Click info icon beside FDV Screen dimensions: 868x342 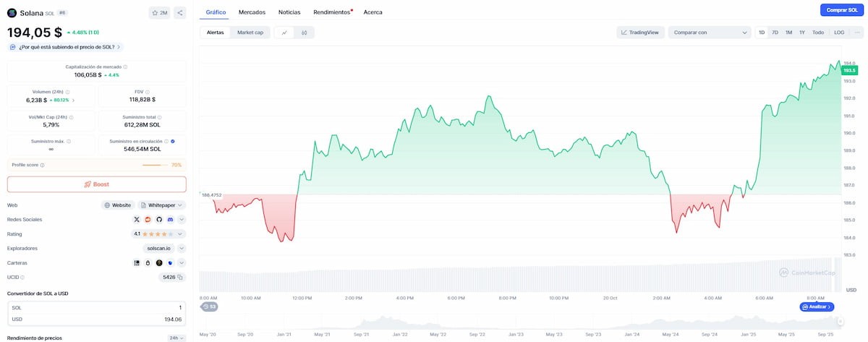[x=148, y=92]
